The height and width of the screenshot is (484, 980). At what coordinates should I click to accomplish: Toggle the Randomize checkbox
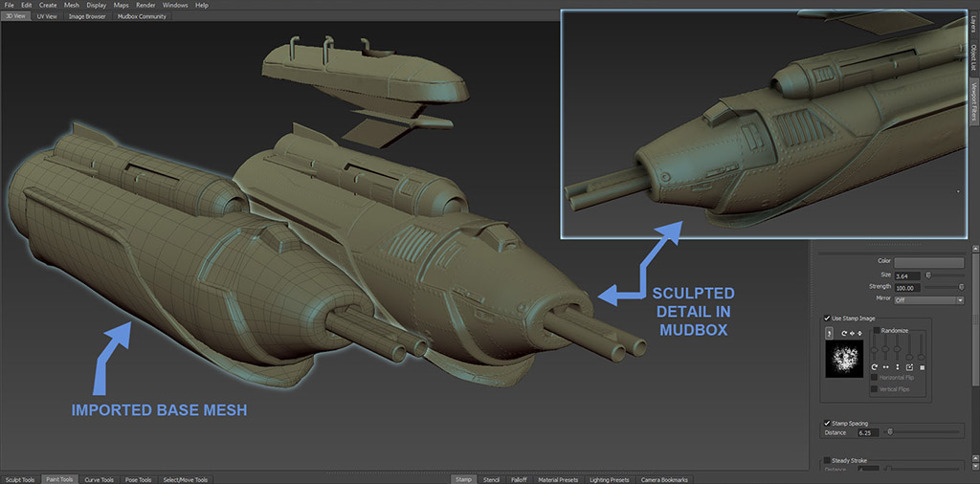[877, 330]
